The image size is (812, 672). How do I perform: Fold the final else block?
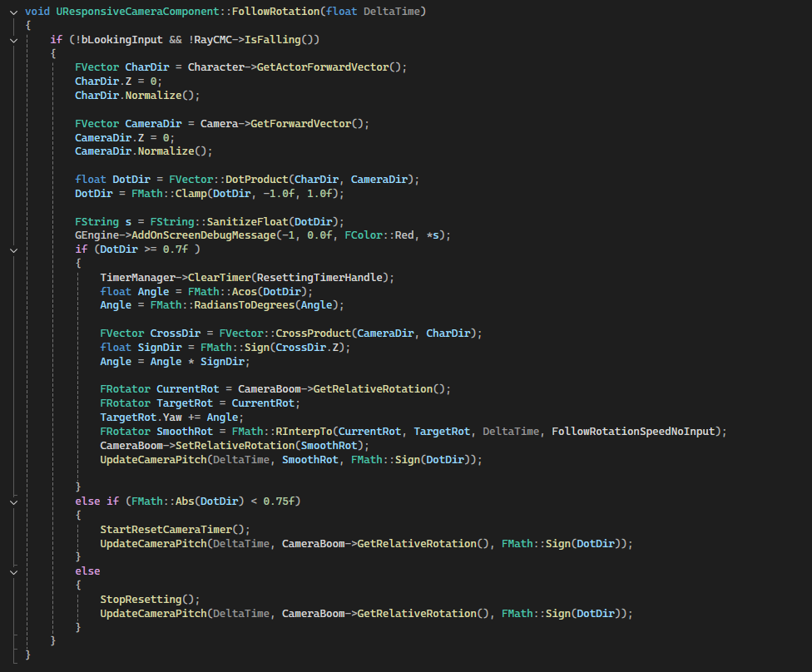pos(14,571)
